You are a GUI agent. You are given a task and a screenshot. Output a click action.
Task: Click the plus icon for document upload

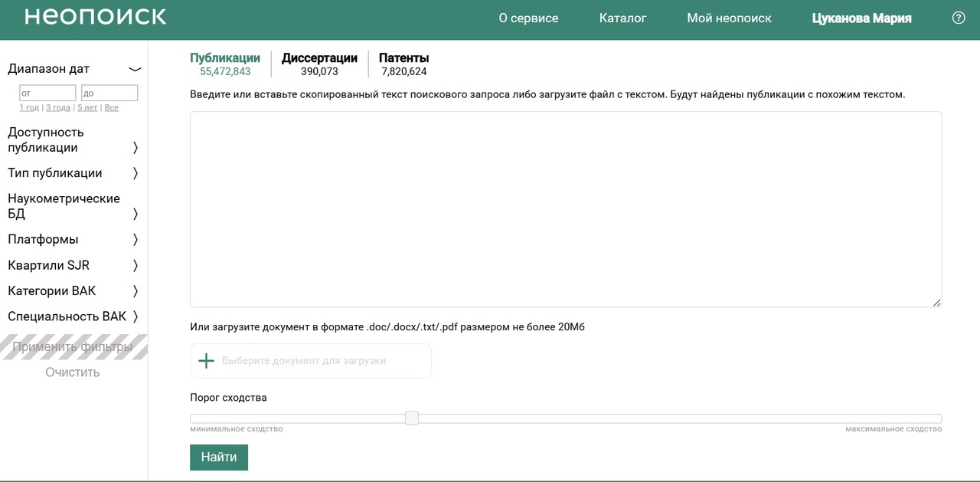point(206,361)
